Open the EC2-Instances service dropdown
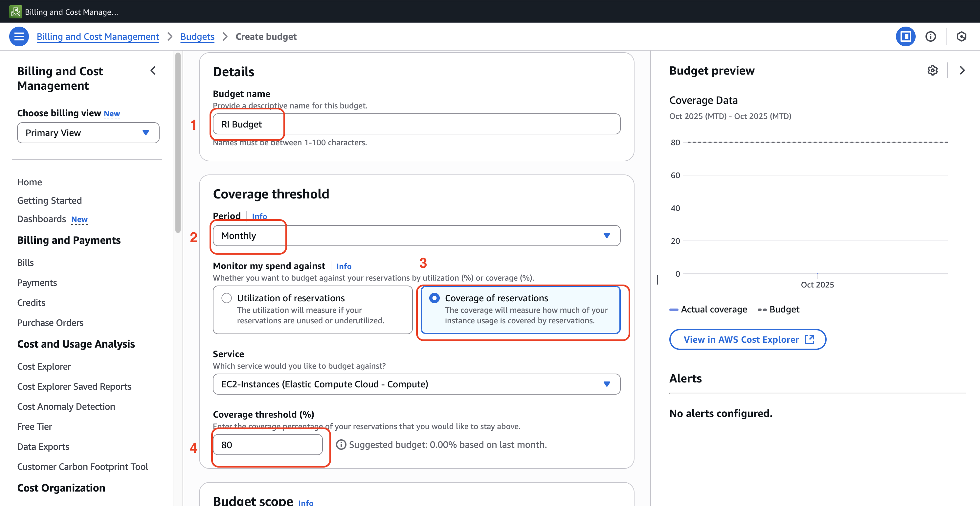The height and width of the screenshot is (506, 980). [416, 384]
